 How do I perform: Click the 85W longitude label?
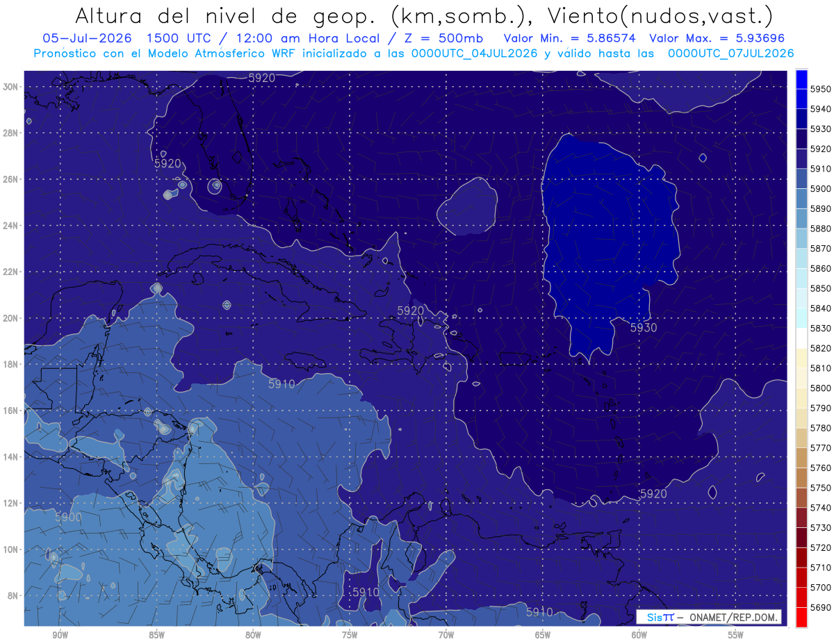click(x=156, y=636)
